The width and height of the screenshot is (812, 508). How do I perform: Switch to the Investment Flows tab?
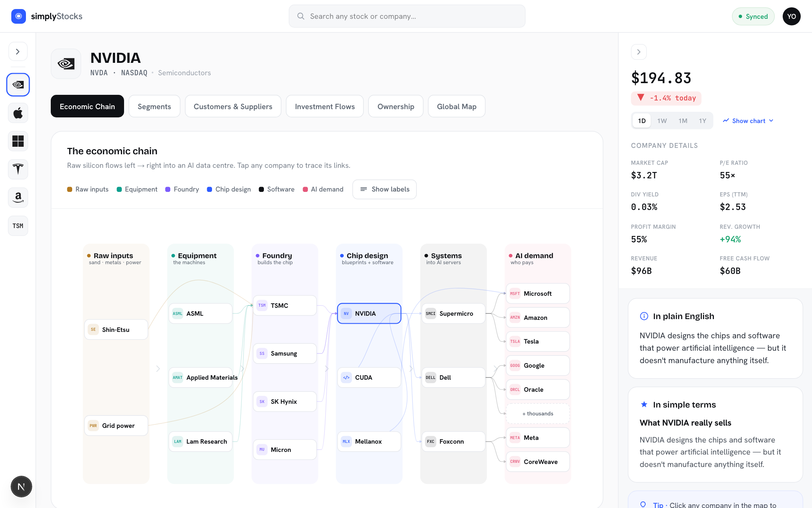click(325, 106)
